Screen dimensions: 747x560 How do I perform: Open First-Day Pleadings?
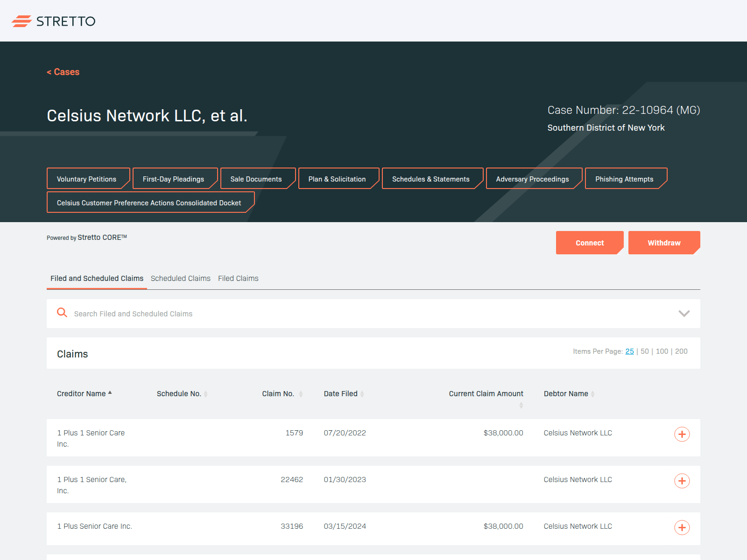coord(175,179)
